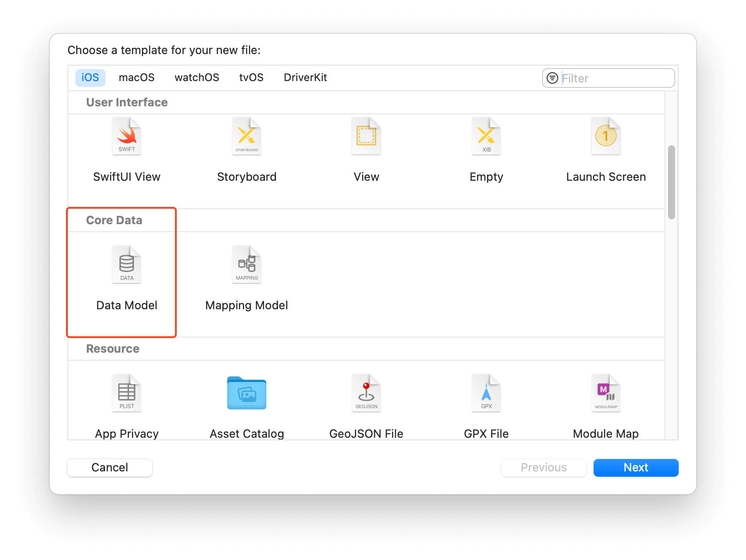
Task: Click the template list vertical scrollbar
Action: tap(672, 182)
